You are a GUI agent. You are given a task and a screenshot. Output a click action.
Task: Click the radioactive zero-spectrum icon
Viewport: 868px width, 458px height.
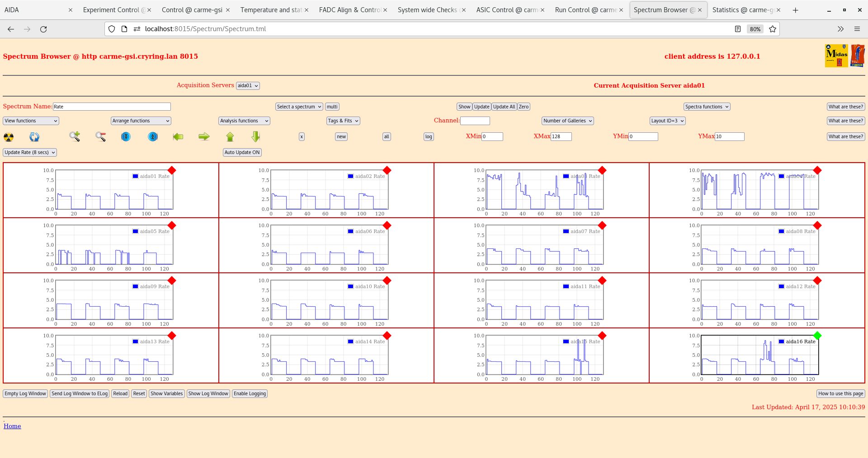pyautogui.click(x=8, y=137)
